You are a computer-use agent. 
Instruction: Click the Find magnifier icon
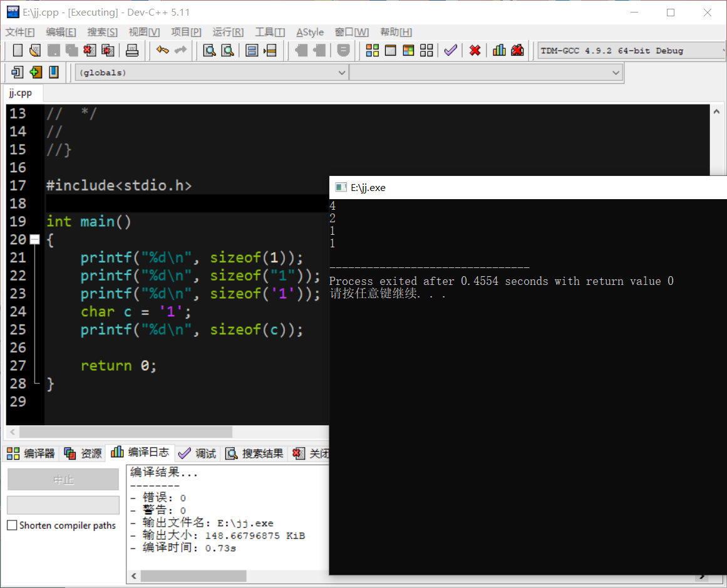[210, 50]
